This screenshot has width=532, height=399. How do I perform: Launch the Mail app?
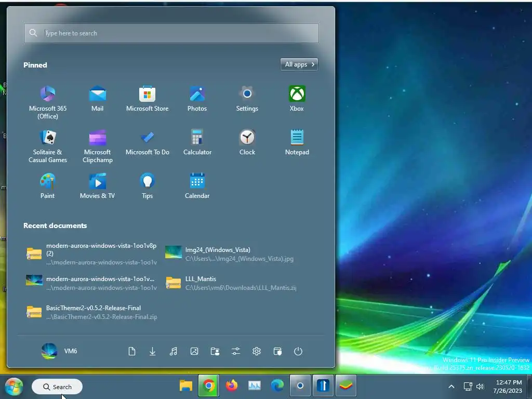click(x=97, y=99)
